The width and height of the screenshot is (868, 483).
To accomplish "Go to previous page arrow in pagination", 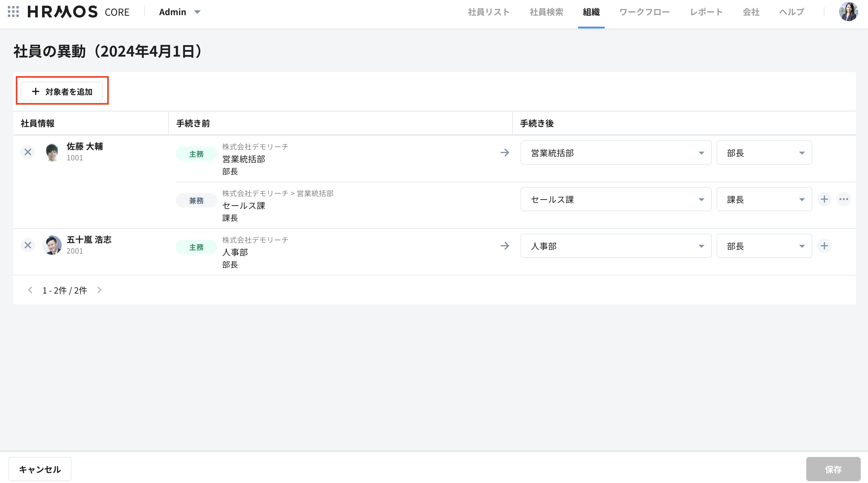I will tap(30, 290).
